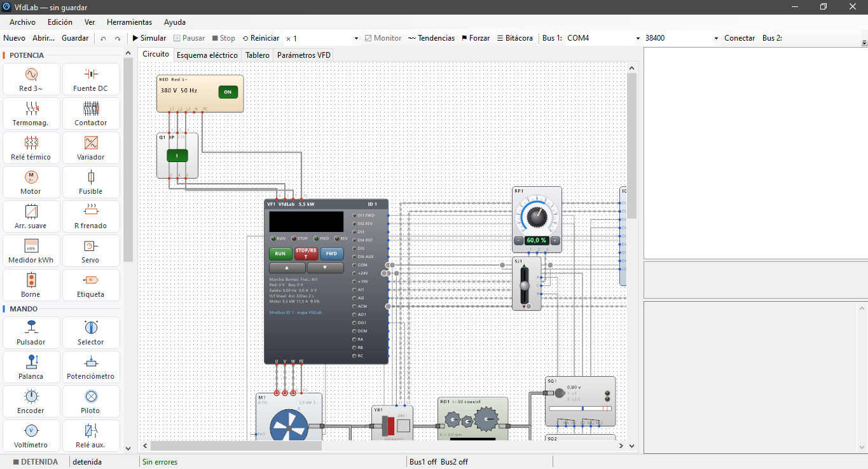Redo the last edit in toolbar
The image size is (868, 469).
pos(117,38)
